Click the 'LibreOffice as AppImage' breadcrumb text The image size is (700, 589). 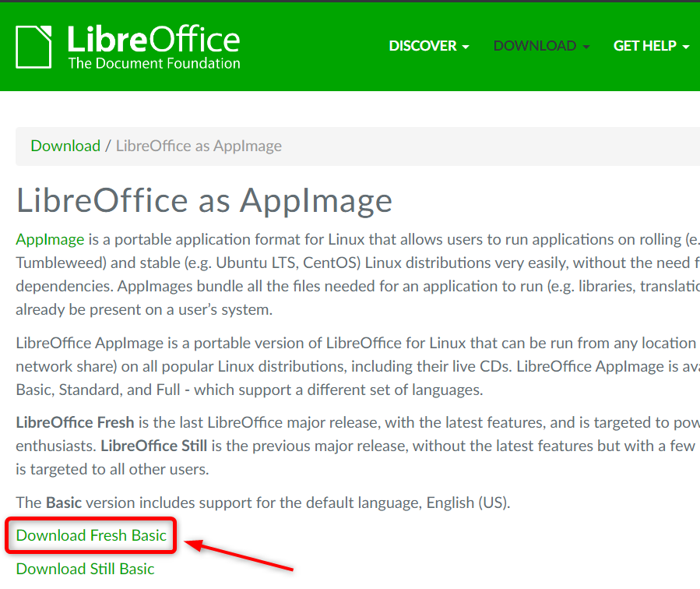click(199, 146)
